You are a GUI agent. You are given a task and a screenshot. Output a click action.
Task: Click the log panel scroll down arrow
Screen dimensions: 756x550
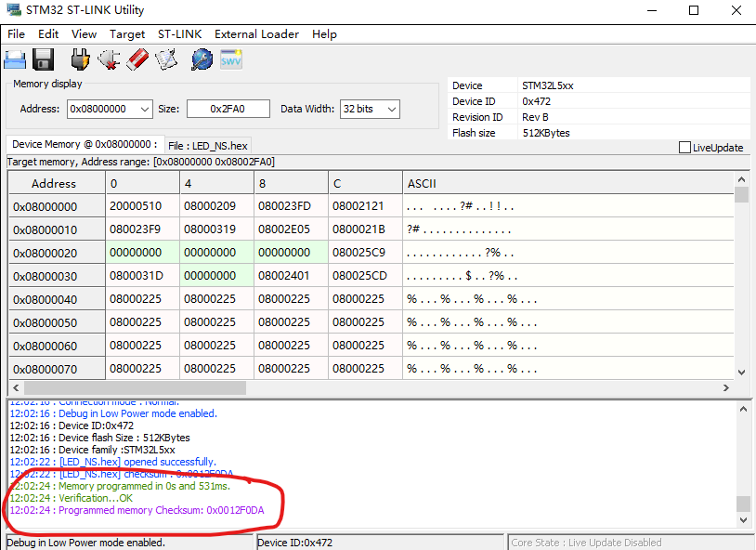tap(744, 519)
